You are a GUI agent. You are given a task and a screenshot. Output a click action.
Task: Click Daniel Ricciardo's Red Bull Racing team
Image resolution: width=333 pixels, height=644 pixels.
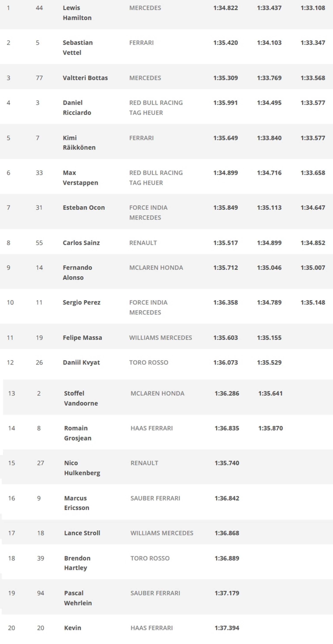click(156, 107)
